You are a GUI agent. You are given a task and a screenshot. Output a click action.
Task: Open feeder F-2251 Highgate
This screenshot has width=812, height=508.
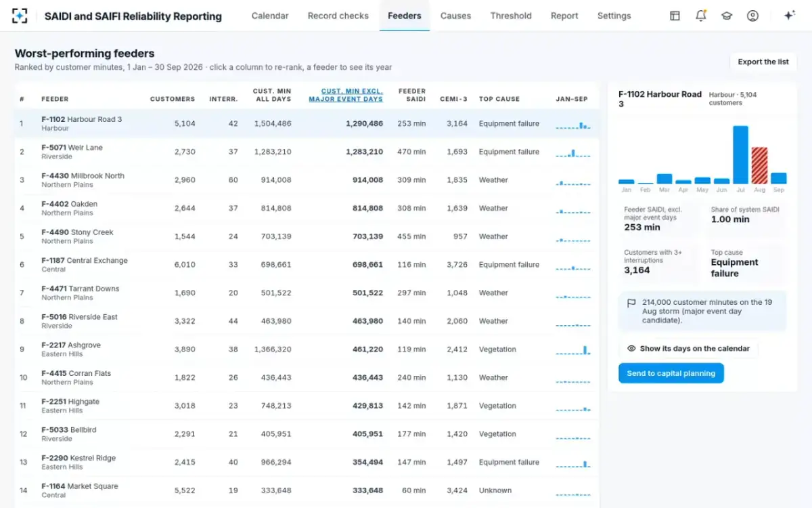(x=307, y=406)
